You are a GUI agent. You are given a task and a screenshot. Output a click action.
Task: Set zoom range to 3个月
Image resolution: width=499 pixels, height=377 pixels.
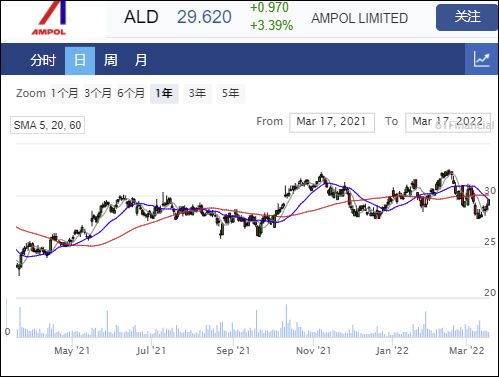coord(98,93)
